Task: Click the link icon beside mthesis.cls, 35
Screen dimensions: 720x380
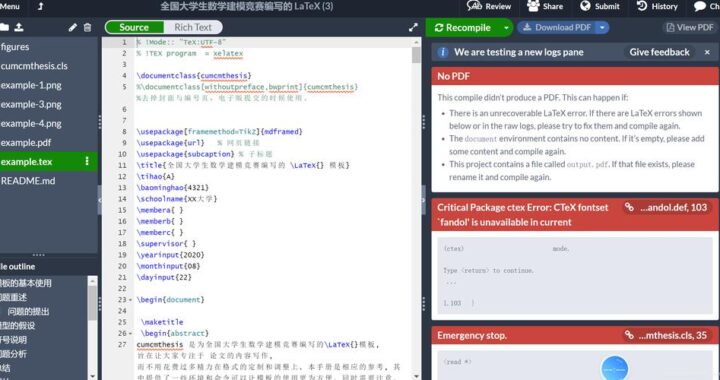Action: [x=629, y=335]
